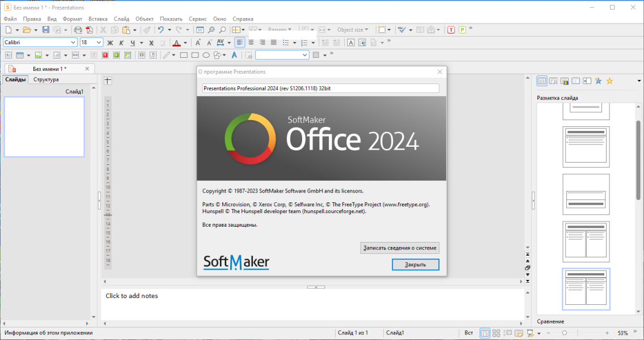
Task: Select the Слайд1 thumbnail in slides panel
Action: pyautogui.click(x=44, y=127)
